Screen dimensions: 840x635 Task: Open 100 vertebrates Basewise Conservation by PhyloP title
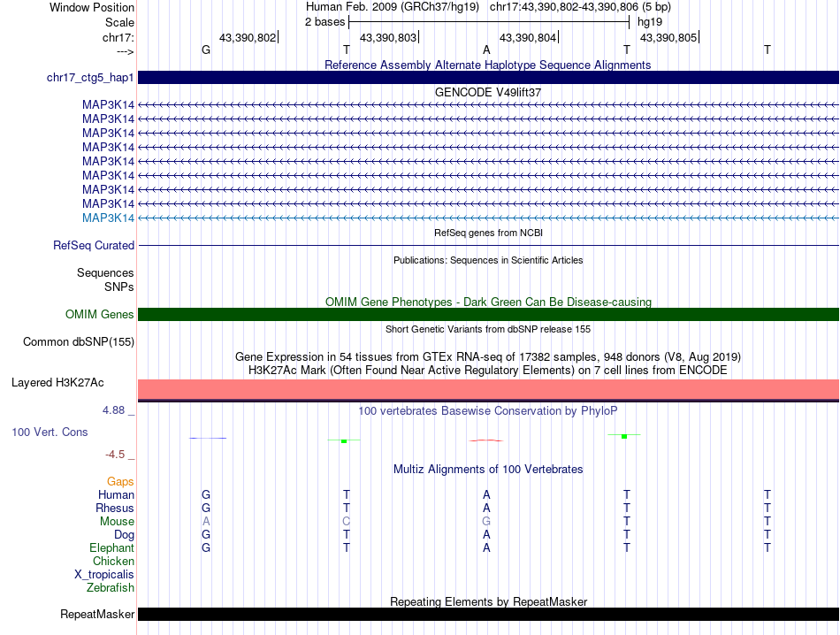pyautogui.click(x=488, y=411)
